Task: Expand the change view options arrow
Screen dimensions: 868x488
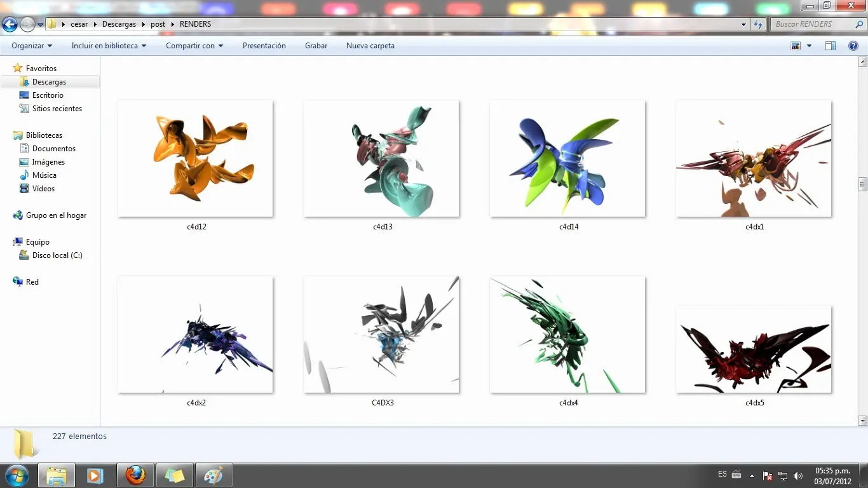Action: [x=809, y=46]
